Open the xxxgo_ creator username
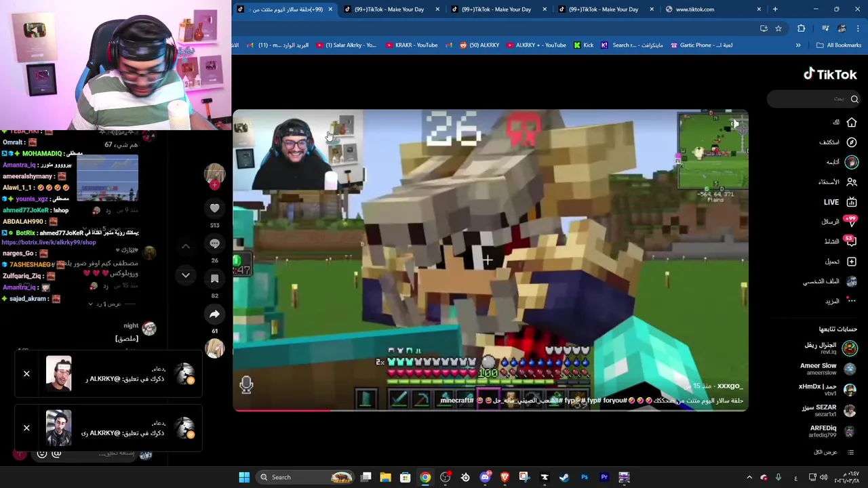The image size is (868, 488). click(x=730, y=386)
